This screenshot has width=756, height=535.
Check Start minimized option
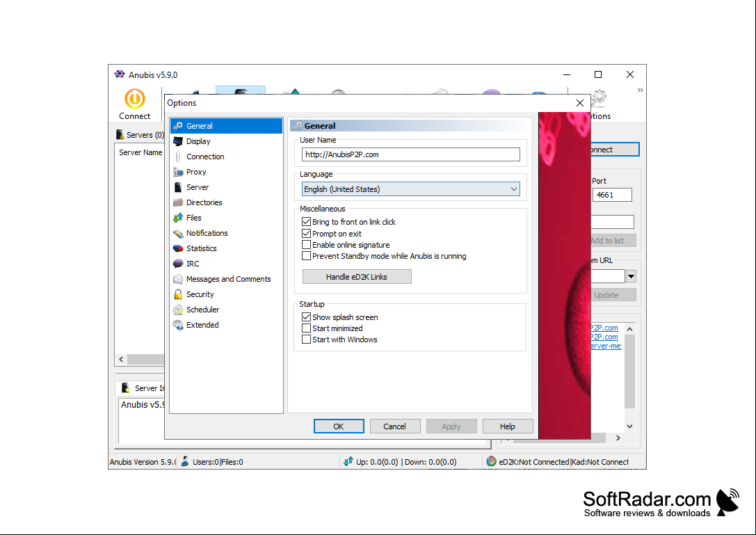pos(306,328)
